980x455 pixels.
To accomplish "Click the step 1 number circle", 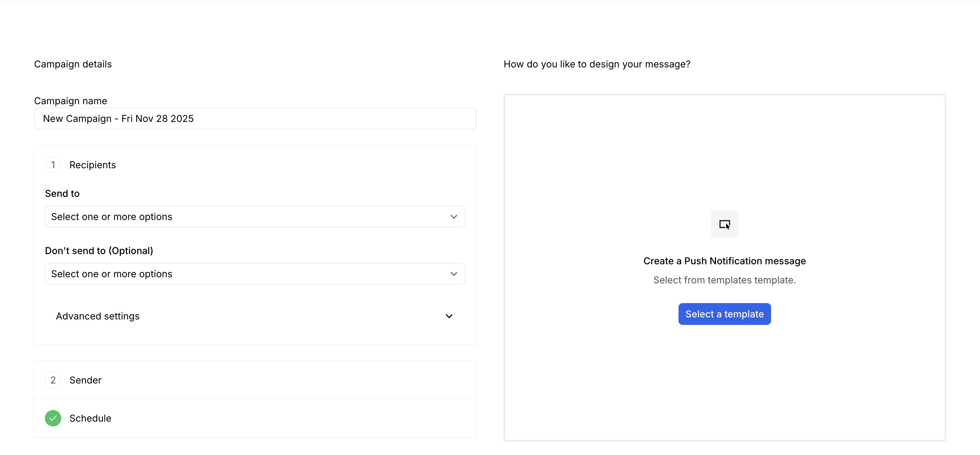I will click(53, 165).
